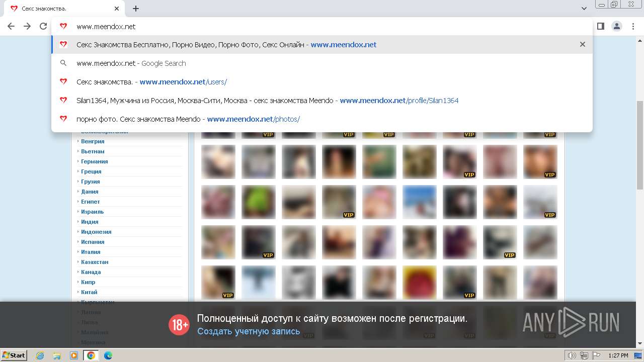Click the address bar with www.meendox.net
This screenshot has width=644, height=362.
(322, 26)
